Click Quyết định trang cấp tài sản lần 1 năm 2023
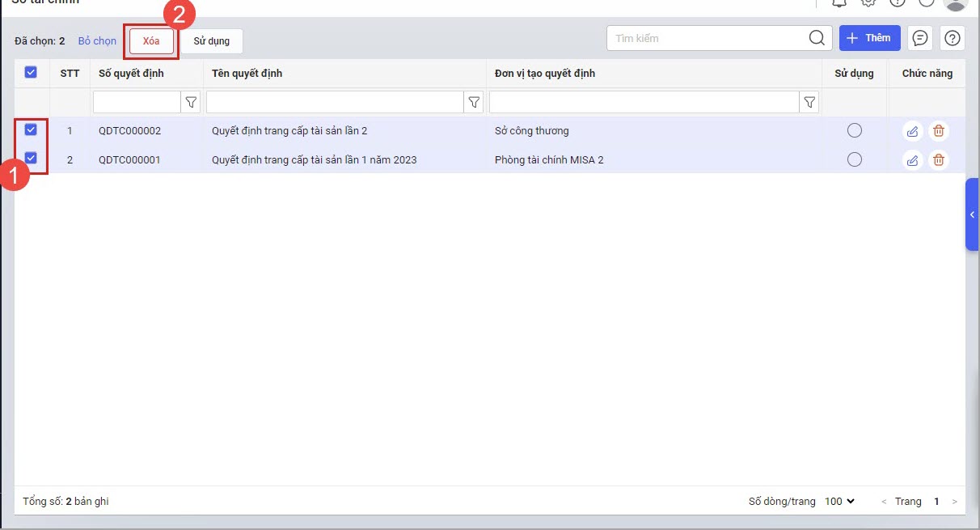Screen dimensions: 980x530 click(x=315, y=160)
